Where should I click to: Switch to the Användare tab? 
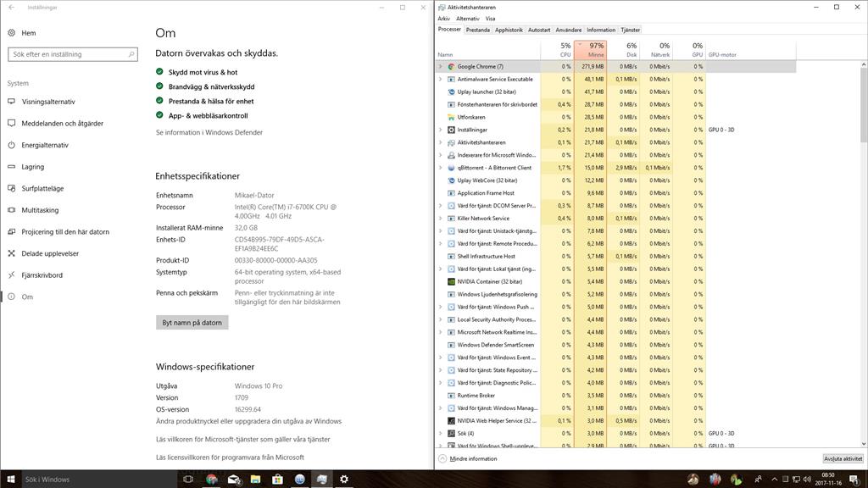pos(569,30)
